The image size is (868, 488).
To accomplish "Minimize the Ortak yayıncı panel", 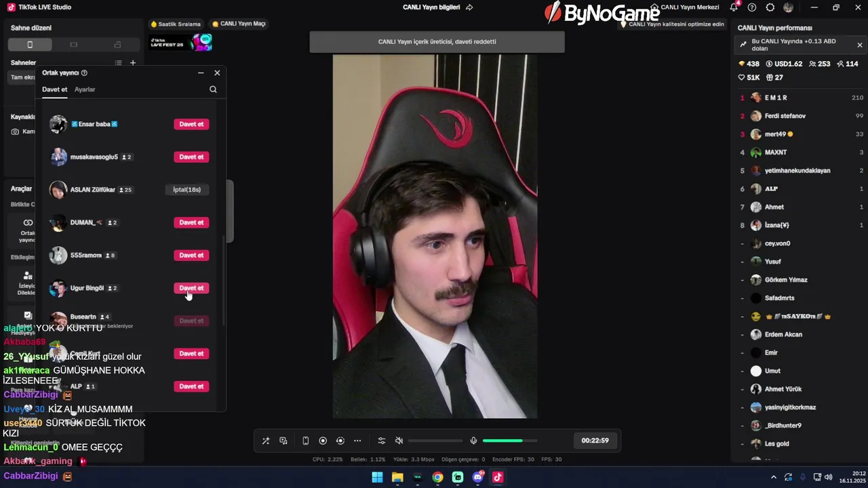I will (201, 73).
